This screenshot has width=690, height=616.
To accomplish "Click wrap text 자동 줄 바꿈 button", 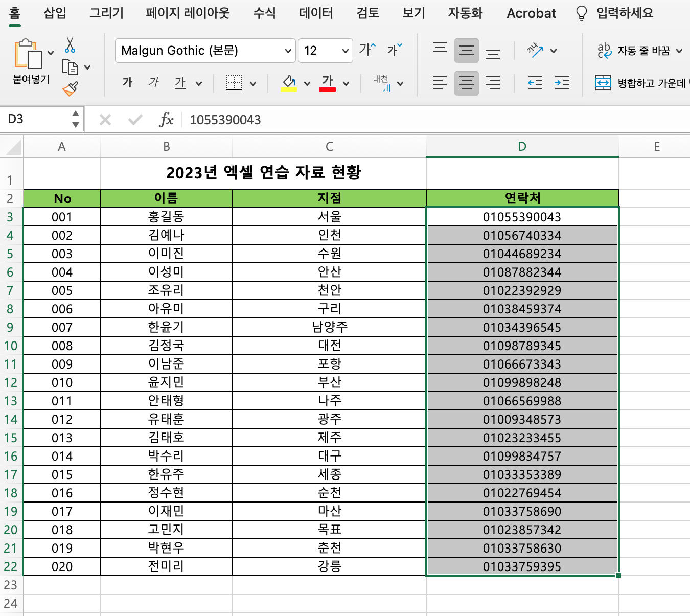I will (634, 51).
